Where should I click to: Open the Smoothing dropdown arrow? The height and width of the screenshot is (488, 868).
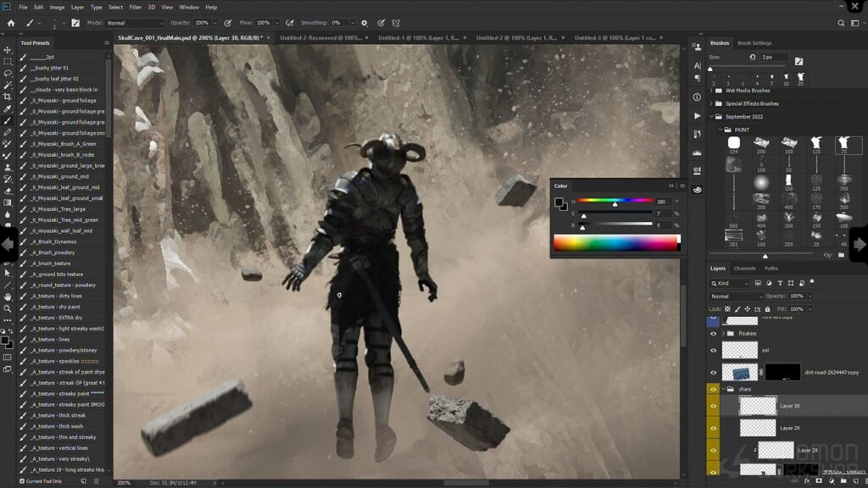(x=352, y=23)
